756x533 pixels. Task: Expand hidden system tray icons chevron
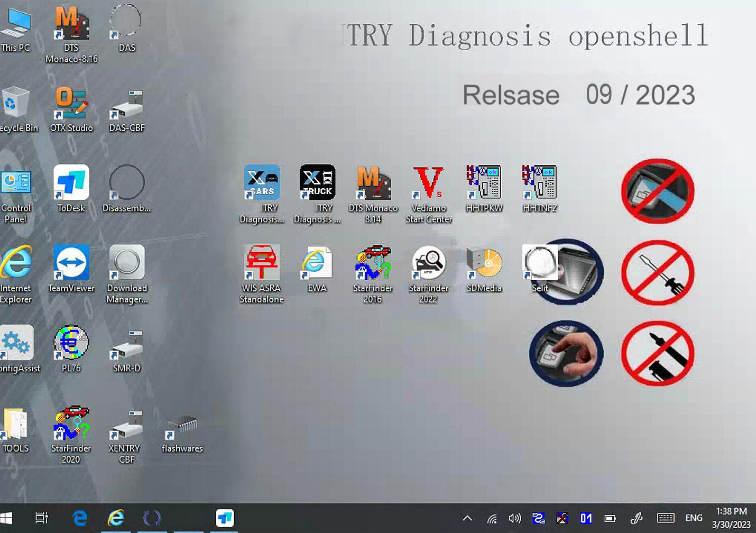coord(467,518)
